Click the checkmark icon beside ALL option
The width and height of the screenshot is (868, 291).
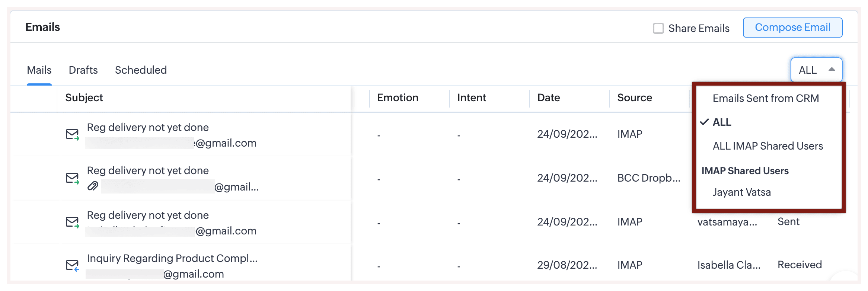(x=704, y=122)
